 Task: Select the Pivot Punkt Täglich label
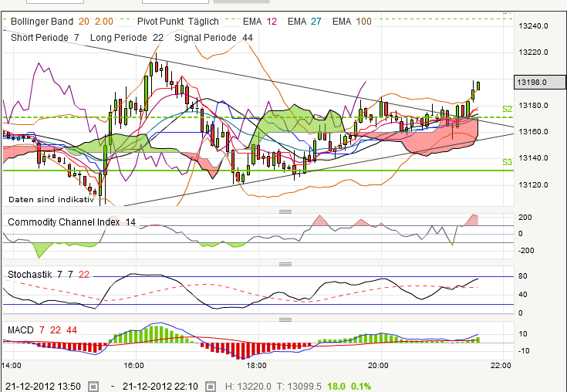tap(178, 22)
